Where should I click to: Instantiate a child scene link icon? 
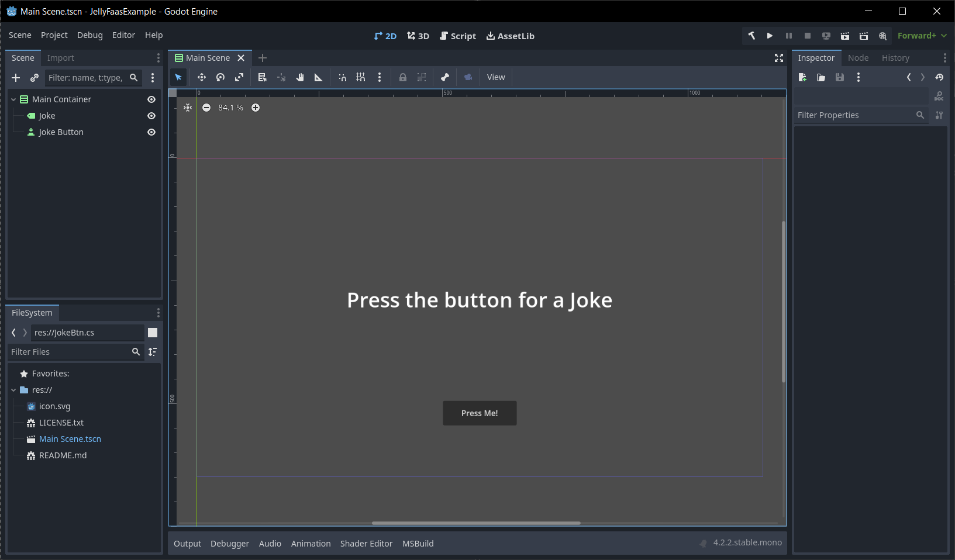click(35, 78)
